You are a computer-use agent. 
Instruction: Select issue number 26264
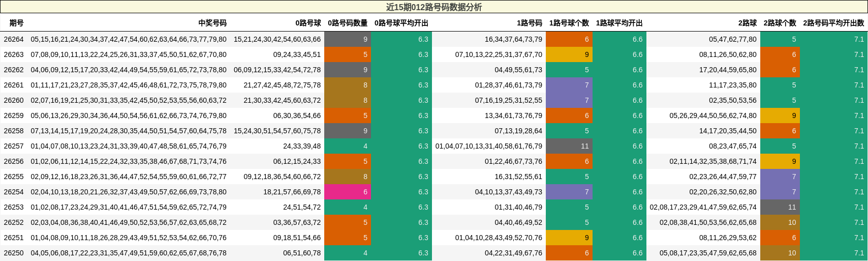coord(14,39)
